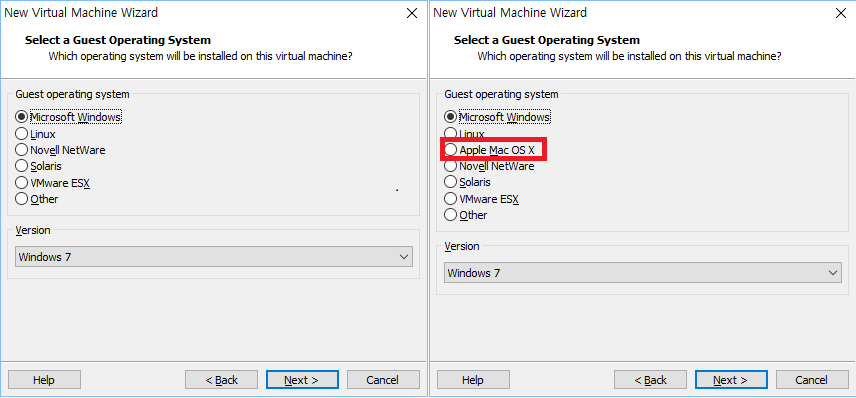Open the Version dropdown in right wizard

(643, 273)
